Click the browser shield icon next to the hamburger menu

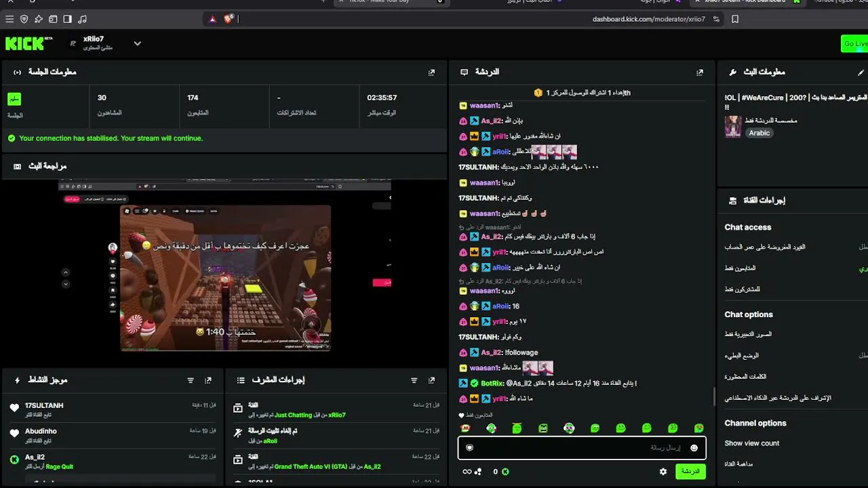[x=24, y=19]
